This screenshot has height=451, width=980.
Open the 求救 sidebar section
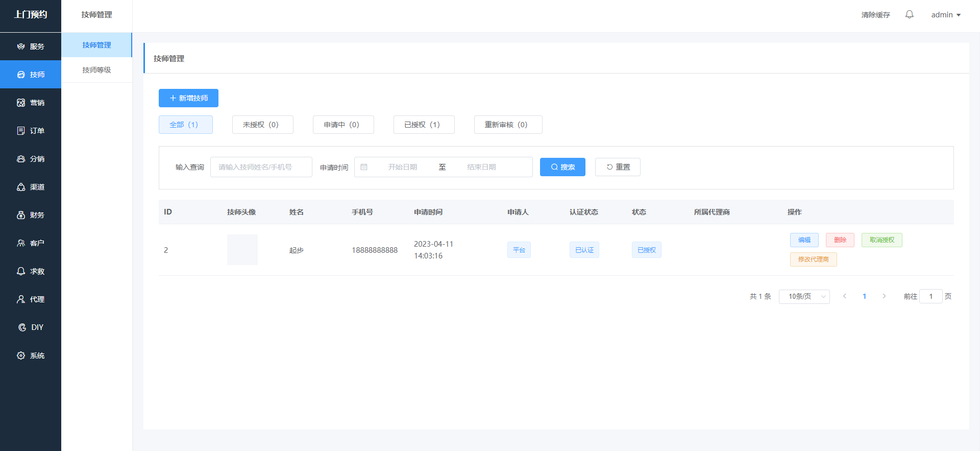[31, 271]
